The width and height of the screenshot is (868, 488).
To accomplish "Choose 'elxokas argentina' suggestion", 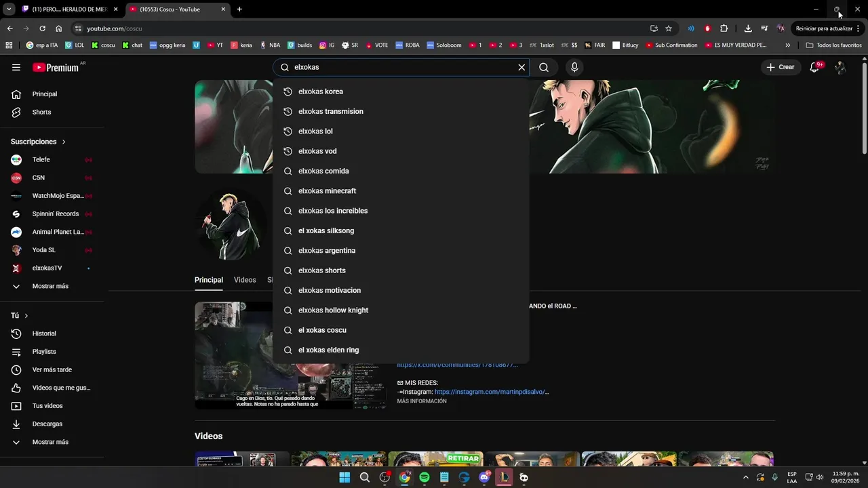I will coord(401,251).
